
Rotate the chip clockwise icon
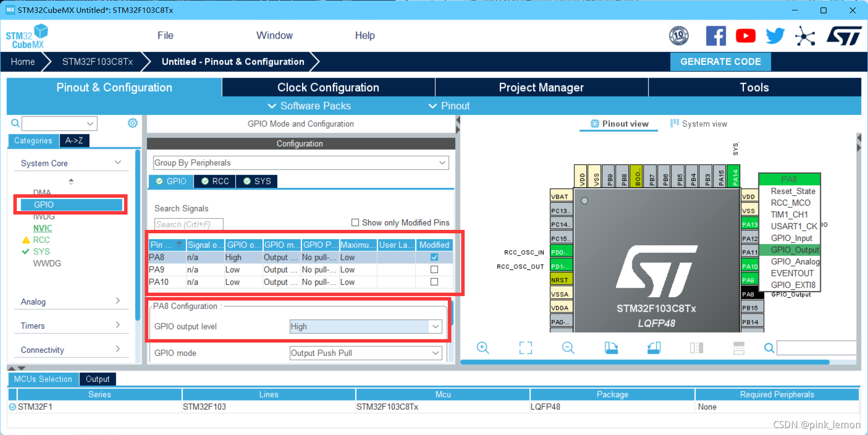click(611, 348)
